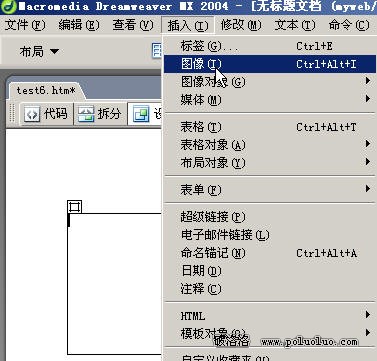Open the 文件 menu
Screen dimensions: 377x361
(x=25, y=25)
